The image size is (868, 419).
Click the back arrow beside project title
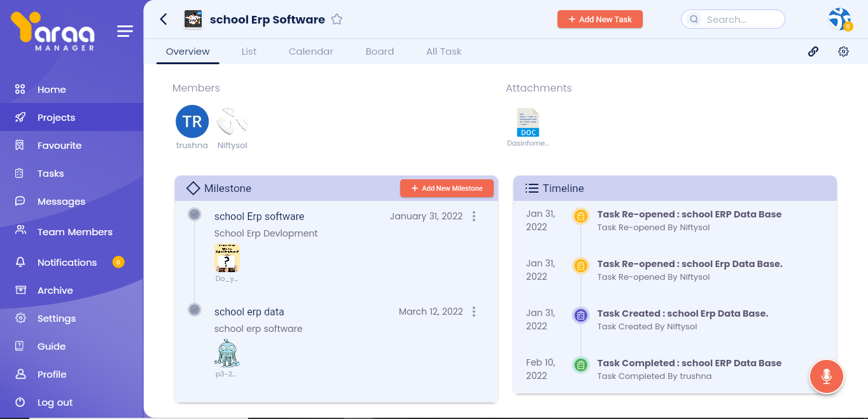[x=164, y=19]
